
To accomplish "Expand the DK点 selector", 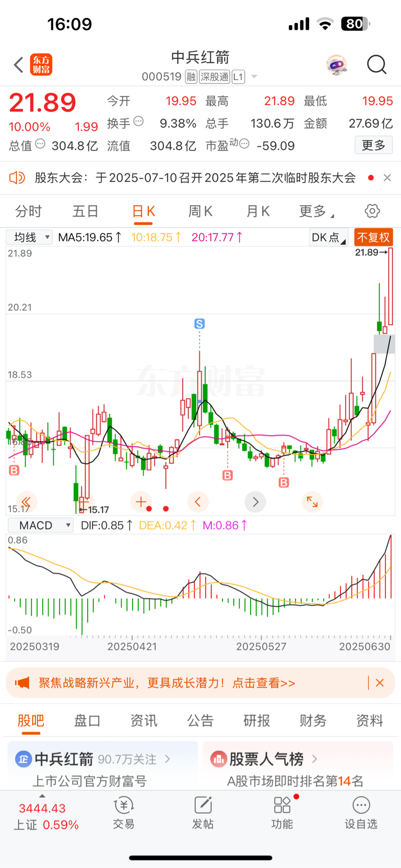I will [x=328, y=238].
